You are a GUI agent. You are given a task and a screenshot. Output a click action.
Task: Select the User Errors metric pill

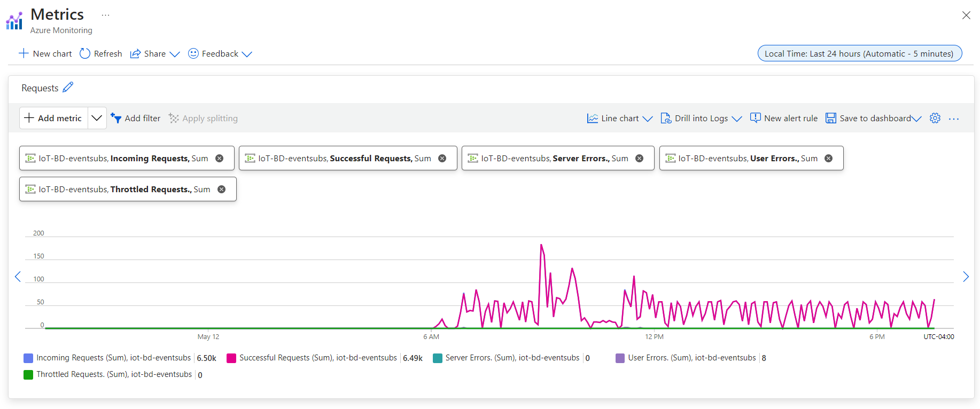click(x=751, y=158)
